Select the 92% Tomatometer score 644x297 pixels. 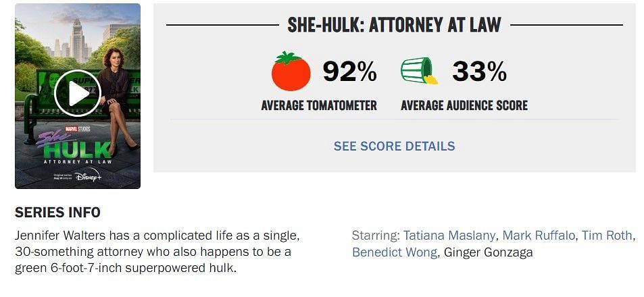click(x=349, y=71)
